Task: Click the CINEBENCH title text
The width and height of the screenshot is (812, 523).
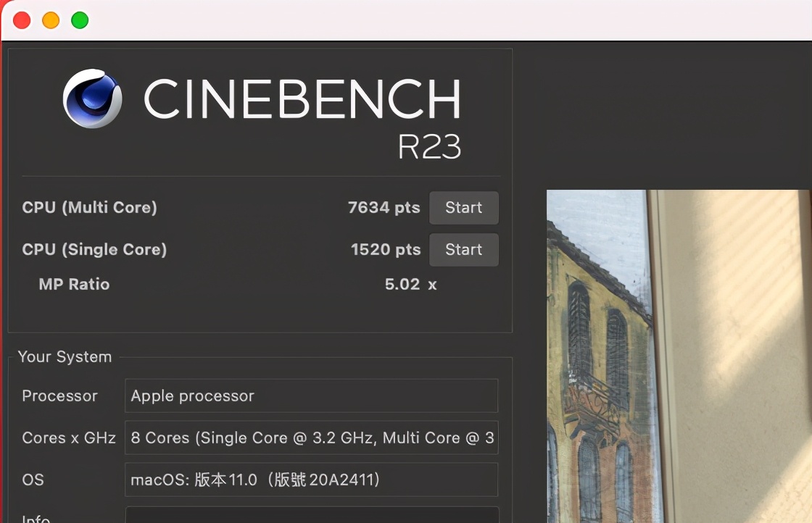Action: coord(302,99)
